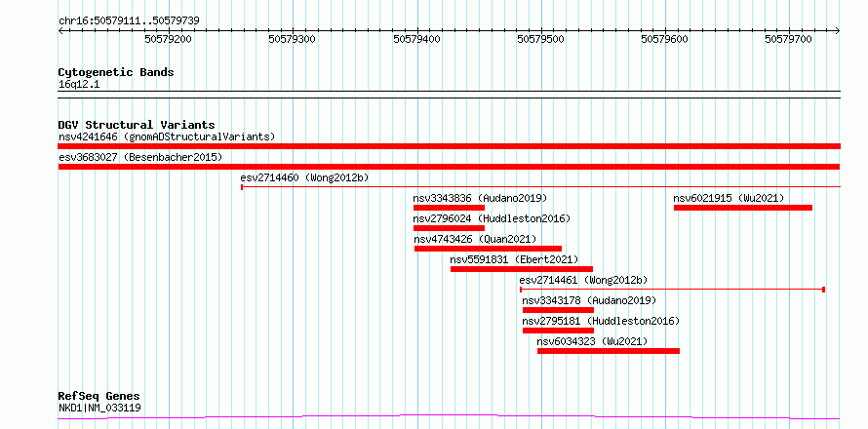The image size is (868, 429).
Task: Click the RefSeq Genes track title
Action: (99, 396)
